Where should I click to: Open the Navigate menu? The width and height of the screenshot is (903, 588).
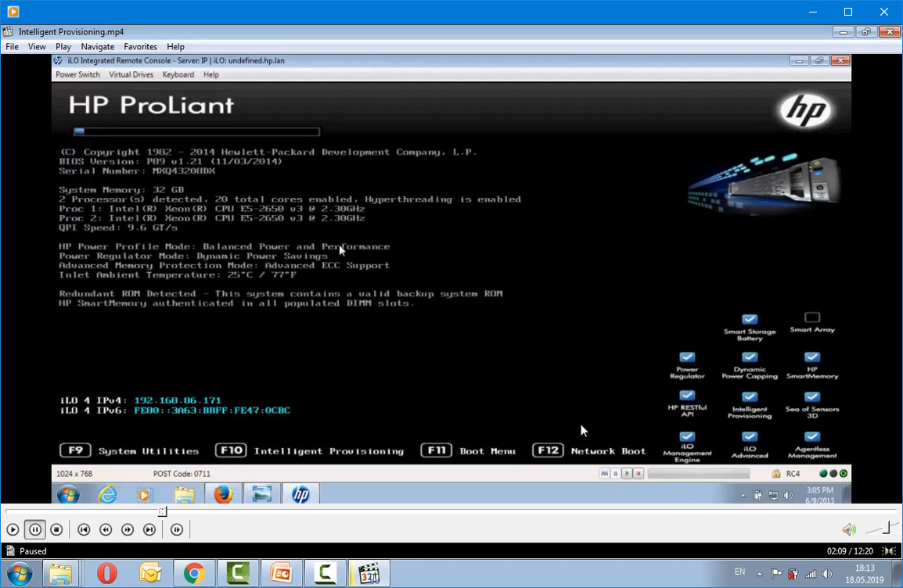point(97,47)
